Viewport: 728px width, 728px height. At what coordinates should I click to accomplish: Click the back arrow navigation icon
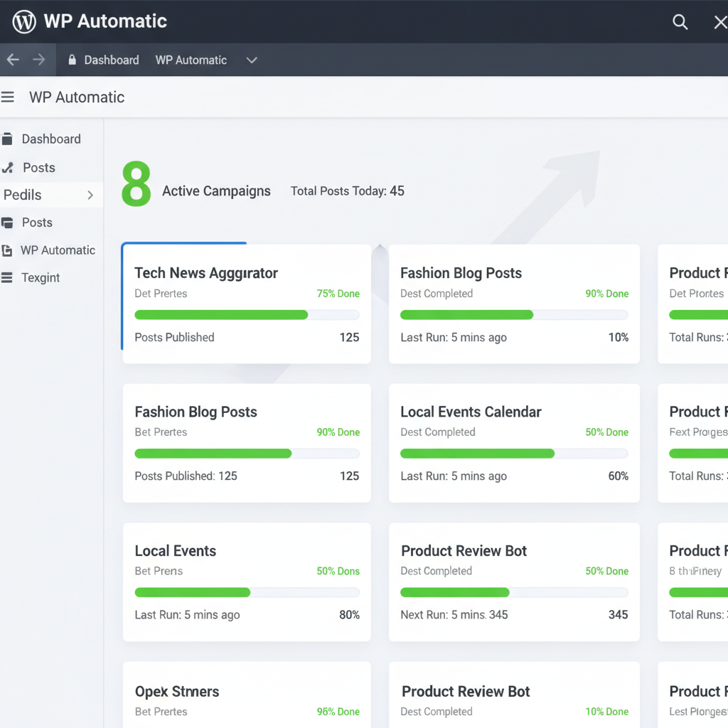[x=12, y=60]
